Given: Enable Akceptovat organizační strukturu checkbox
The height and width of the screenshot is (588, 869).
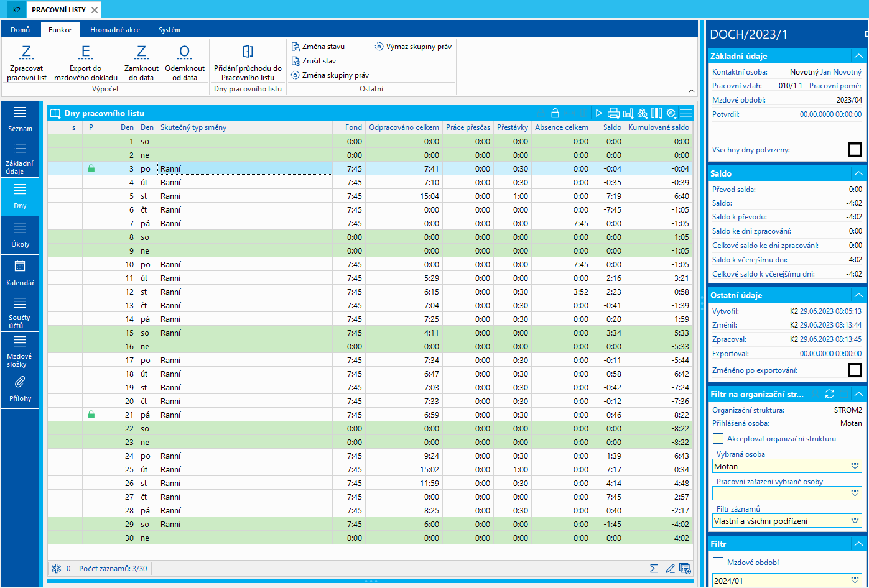Looking at the screenshot, I should (x=718, y=439).
